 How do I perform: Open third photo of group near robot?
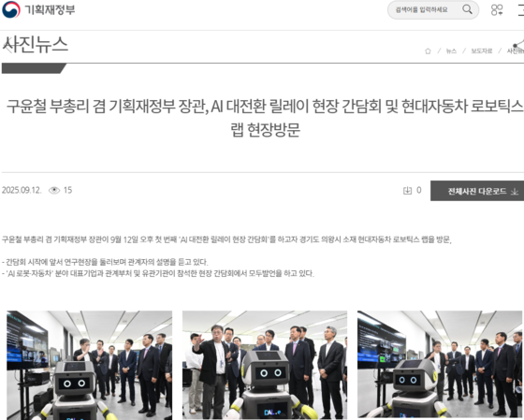tap(440, 364)
